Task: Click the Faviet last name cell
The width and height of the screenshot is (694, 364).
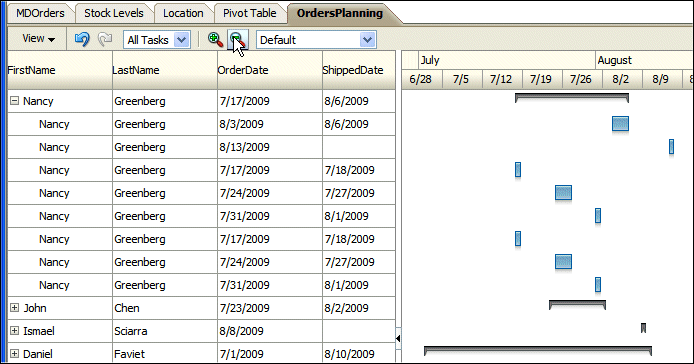Action: point(165,354)
